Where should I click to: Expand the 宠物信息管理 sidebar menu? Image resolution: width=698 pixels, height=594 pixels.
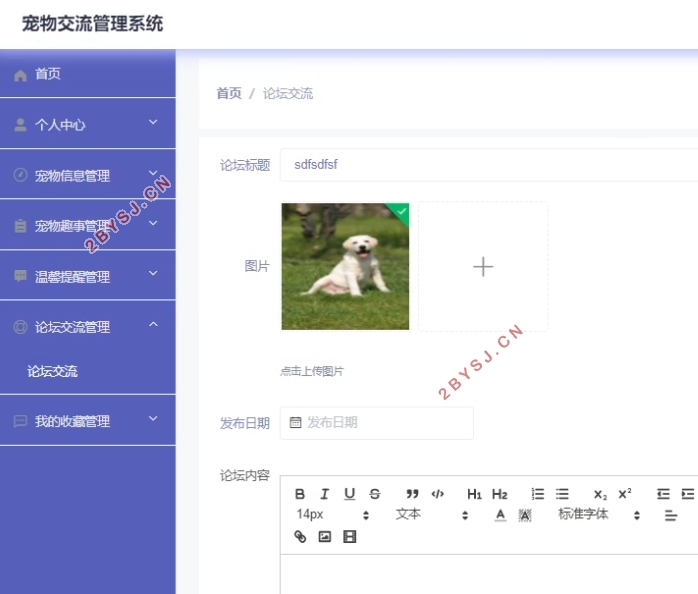[88, 175]
